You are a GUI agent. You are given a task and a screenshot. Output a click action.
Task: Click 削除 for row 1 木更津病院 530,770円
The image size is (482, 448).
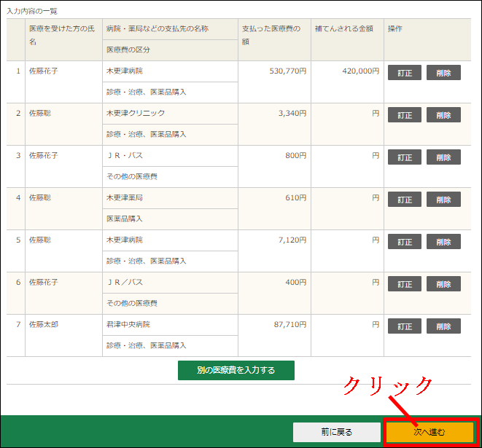coord(443,72)
